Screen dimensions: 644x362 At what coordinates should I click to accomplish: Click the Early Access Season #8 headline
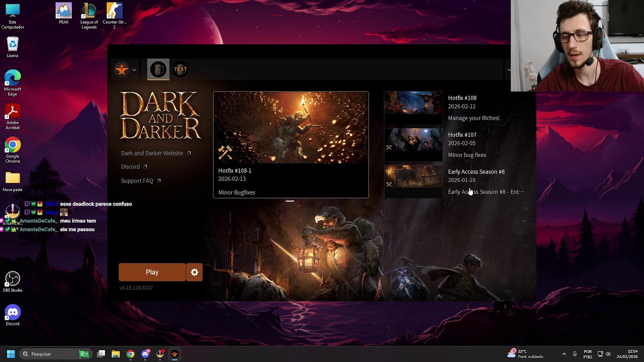click(x=476, y=172)
